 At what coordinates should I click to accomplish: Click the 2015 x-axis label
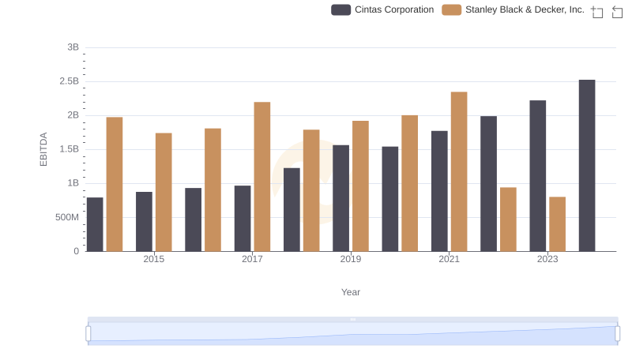[x=153, y=259]
